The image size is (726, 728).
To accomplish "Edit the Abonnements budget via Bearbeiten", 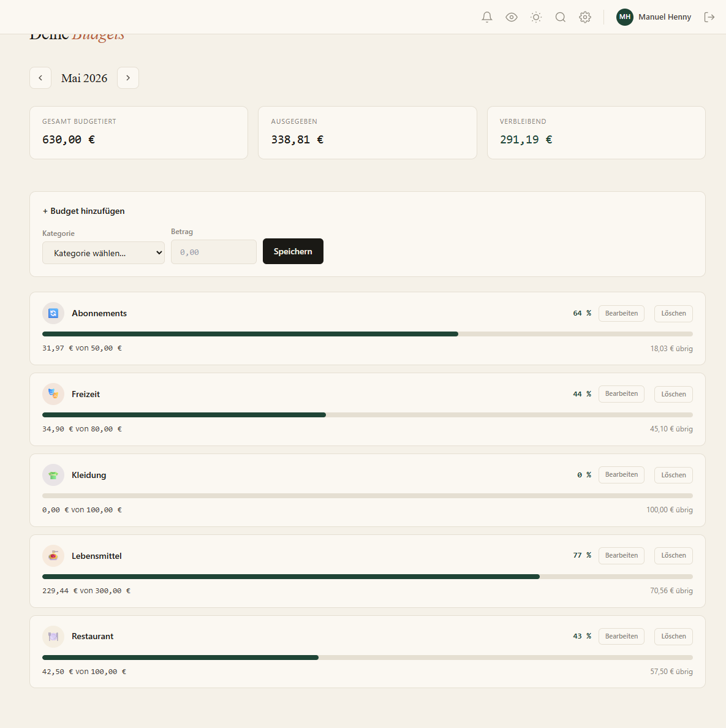I will (x=621, y=313).
